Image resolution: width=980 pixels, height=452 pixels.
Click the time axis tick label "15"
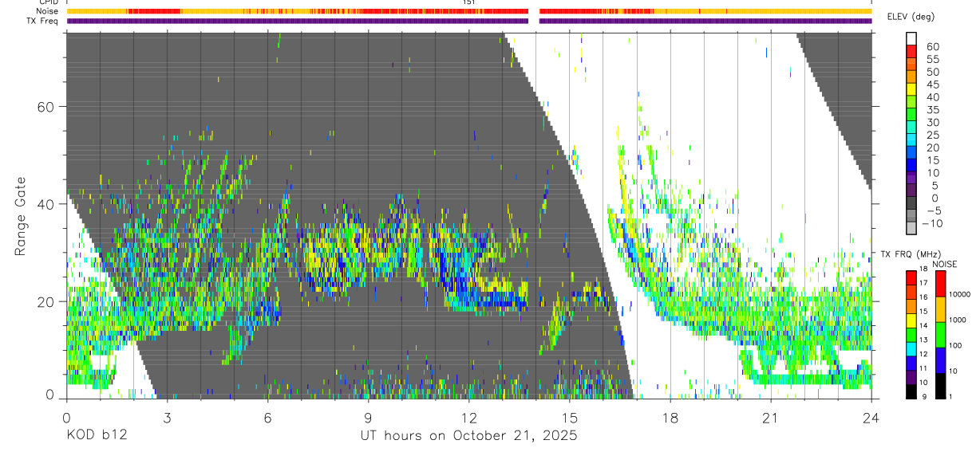[x=569, y=417]
